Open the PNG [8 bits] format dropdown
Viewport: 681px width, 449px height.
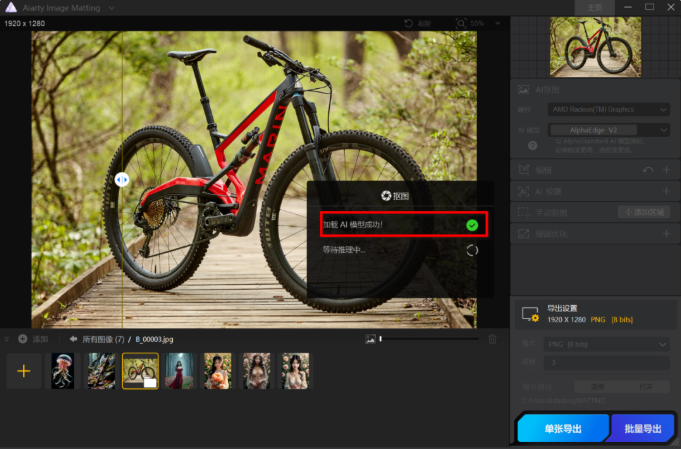pos(606,344)
